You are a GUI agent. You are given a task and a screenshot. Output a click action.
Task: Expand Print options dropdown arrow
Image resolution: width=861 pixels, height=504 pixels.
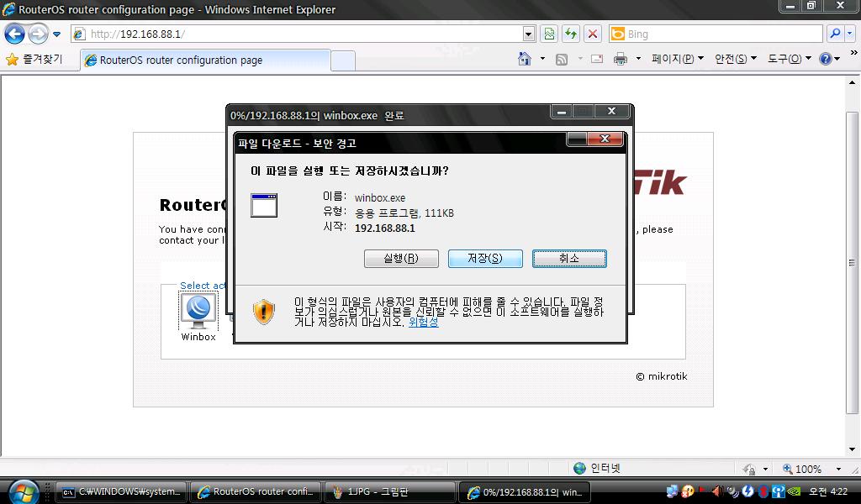point(638,59)
